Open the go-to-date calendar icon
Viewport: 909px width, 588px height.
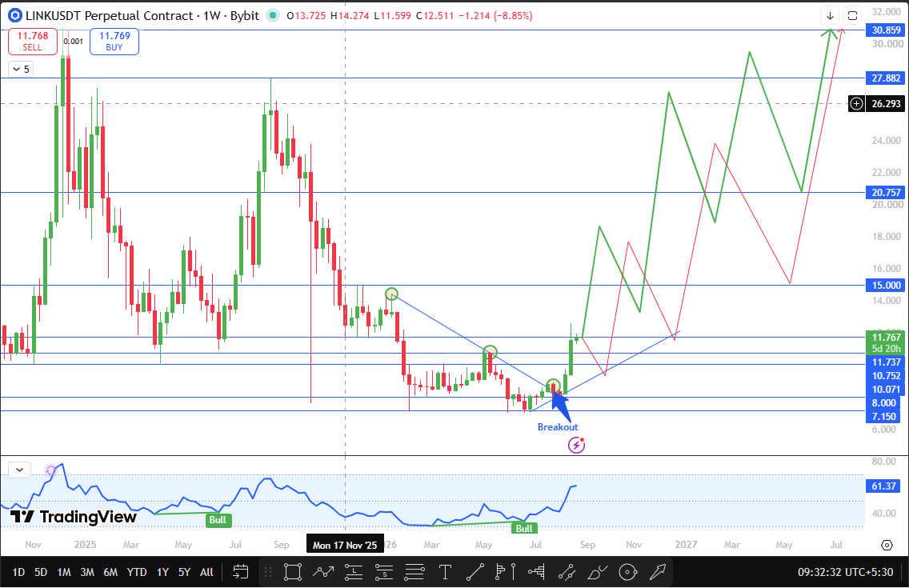[x=240, y=572]
